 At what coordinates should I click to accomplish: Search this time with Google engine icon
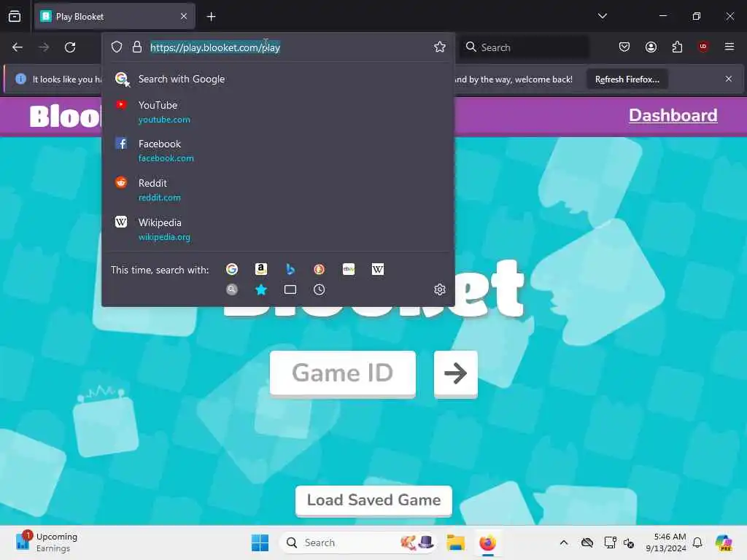click(232, 270)
